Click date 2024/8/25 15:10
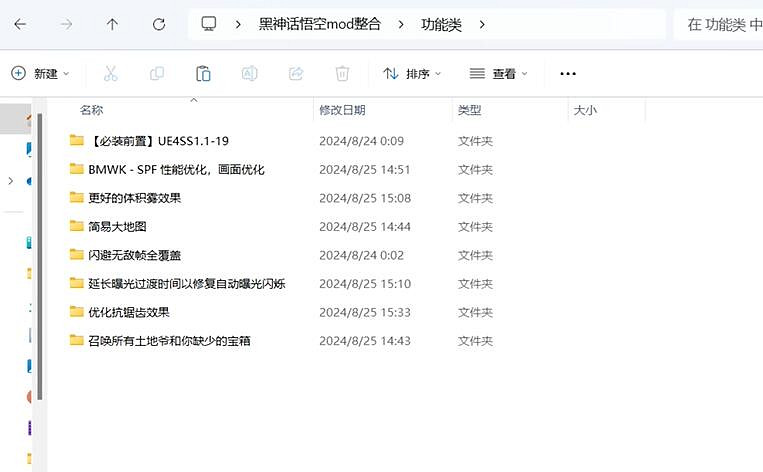763x472 pixels. coord(365,284)
